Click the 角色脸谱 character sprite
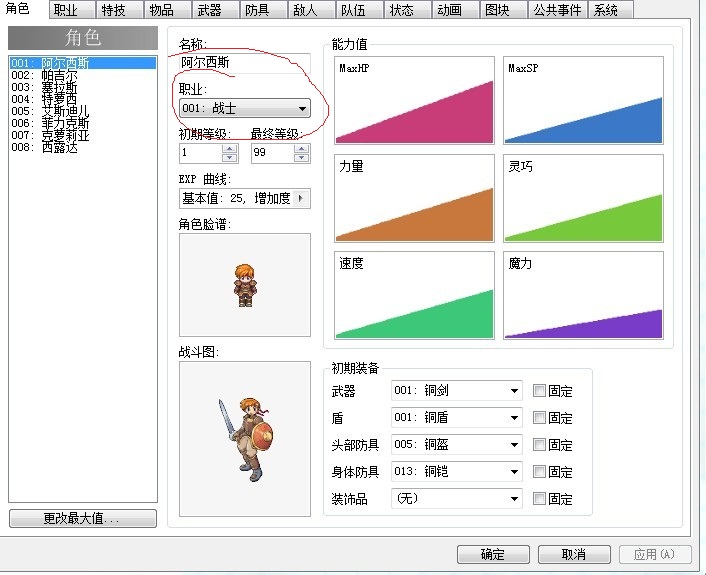Viewport: 706px width, 575px height. (x=244, y=285)
